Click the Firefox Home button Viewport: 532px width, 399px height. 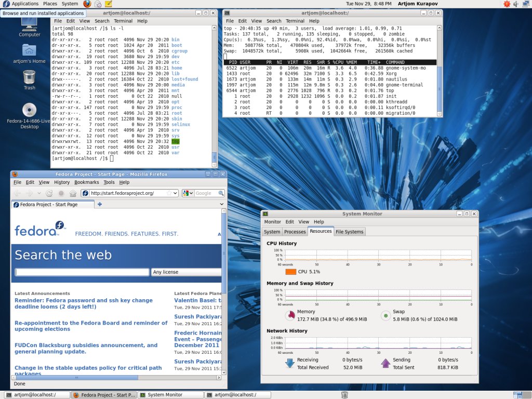point(73,193)
